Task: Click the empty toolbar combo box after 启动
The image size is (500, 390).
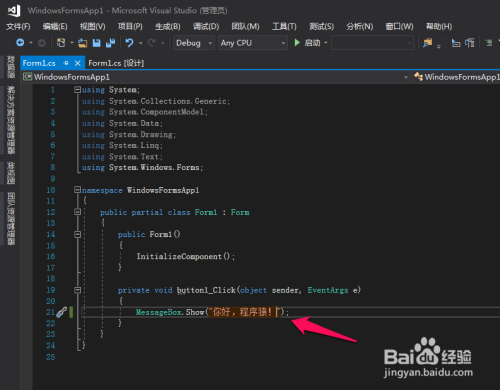Action: (x=372, y=43)
